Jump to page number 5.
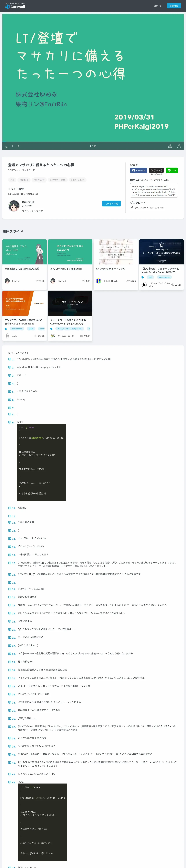The width and height of the screenshot is (186, 868). pyautogui.click(x=13, y=392)
